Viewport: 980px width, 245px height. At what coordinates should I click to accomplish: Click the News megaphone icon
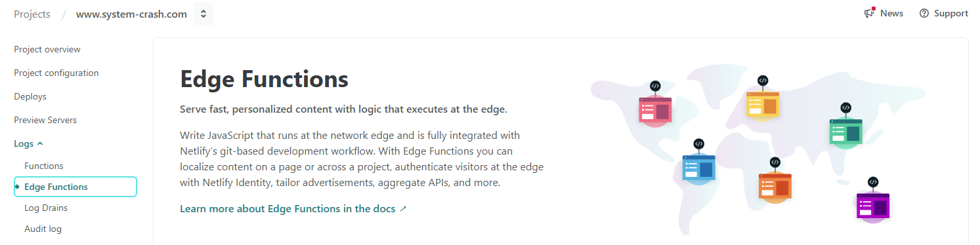click(x=870, y=13)
